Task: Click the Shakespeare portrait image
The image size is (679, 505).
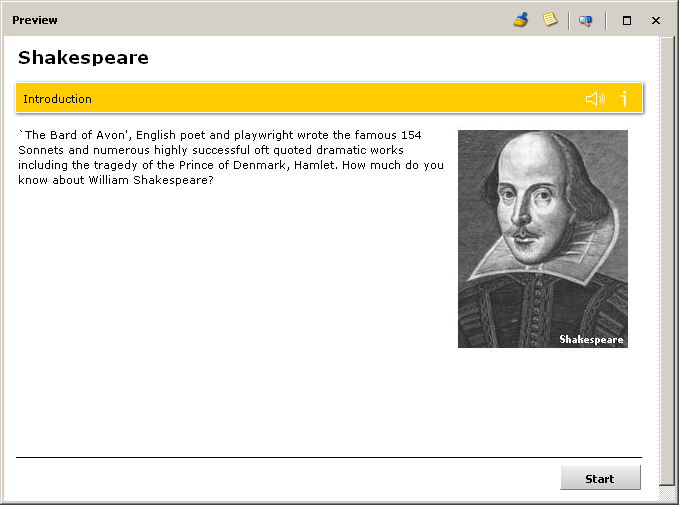Action: tap(543, 239)
